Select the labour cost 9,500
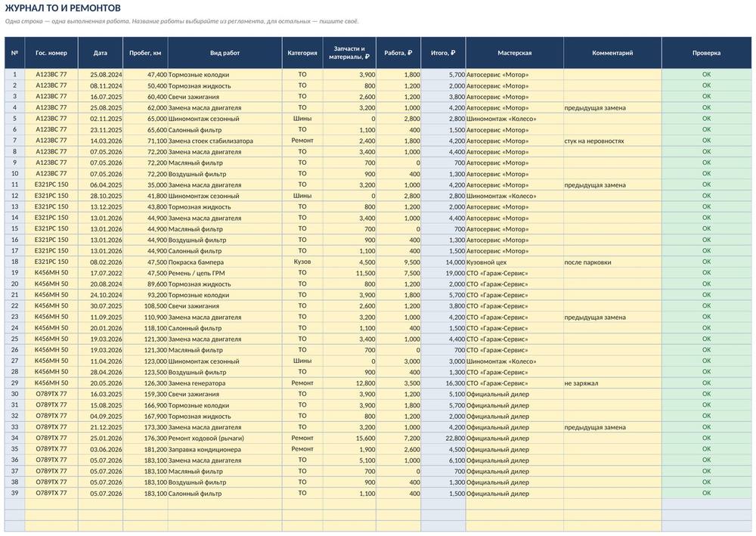 point(398,262)
